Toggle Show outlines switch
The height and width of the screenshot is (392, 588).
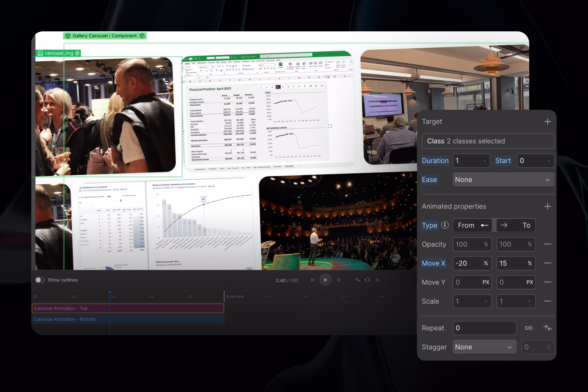40,280
